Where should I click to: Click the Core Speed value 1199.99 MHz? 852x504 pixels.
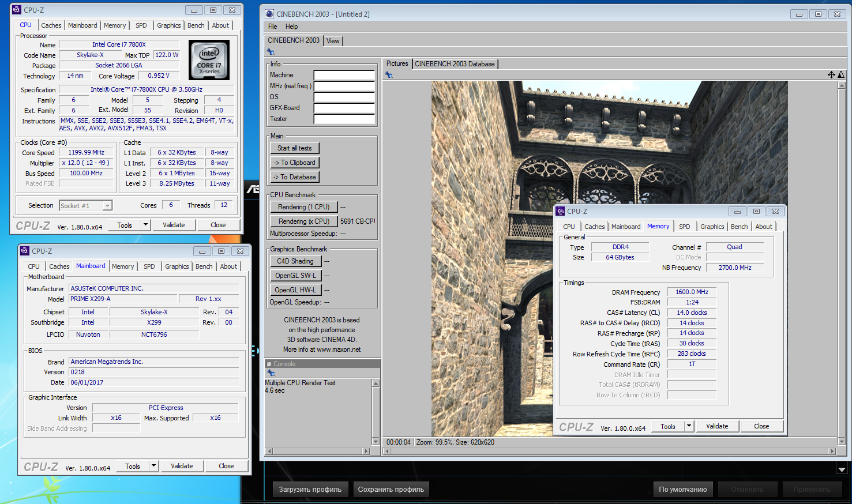click(87, 153)
